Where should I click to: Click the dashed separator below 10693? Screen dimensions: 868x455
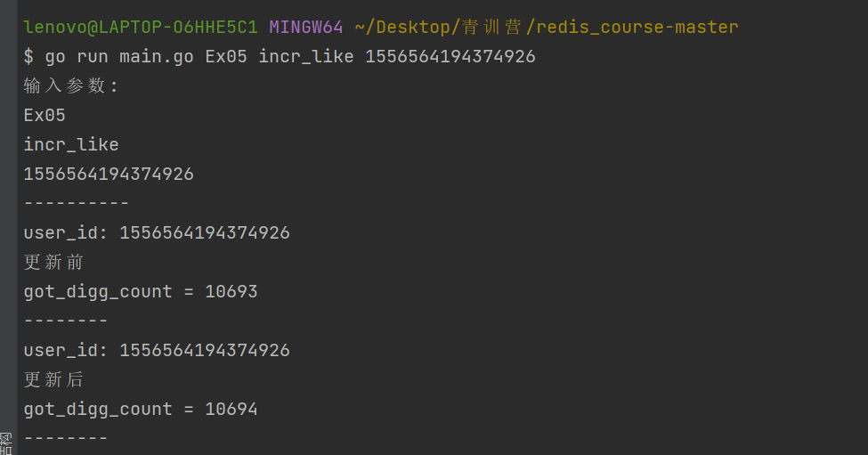65,321
